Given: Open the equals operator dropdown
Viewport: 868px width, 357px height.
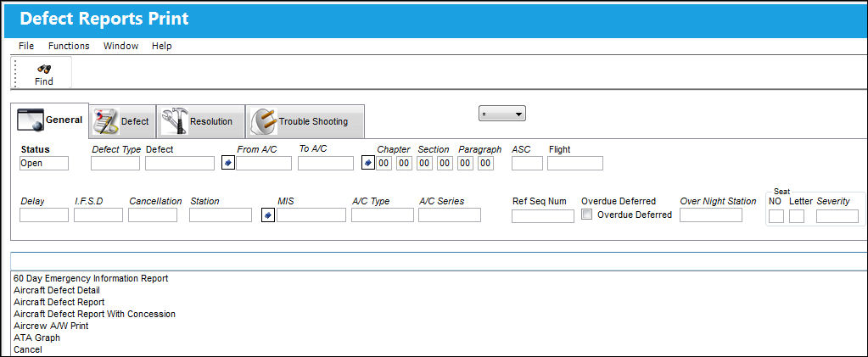Looking at the screenshot, I should coord(502,114).
